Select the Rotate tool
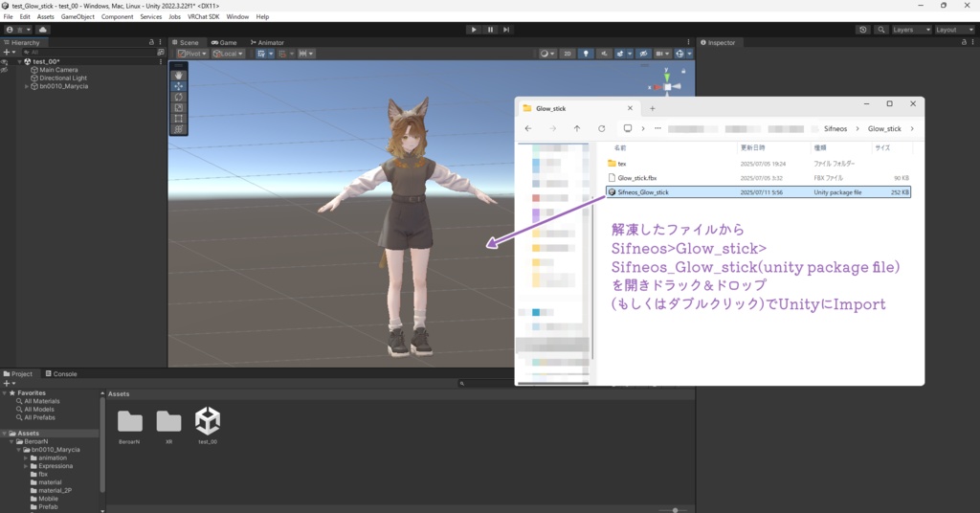The height and width of the screenshot is (513, 980). (x=179, y=97)
